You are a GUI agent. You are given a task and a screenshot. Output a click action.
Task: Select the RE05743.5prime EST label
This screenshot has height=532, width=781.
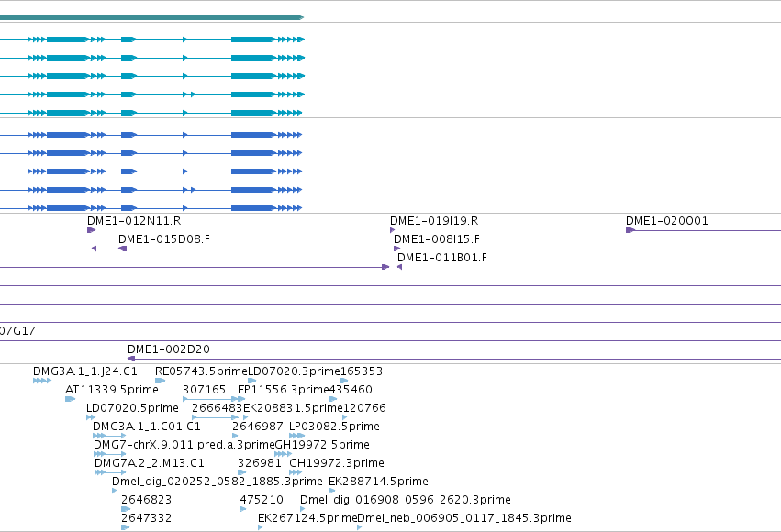click(201, 371)
